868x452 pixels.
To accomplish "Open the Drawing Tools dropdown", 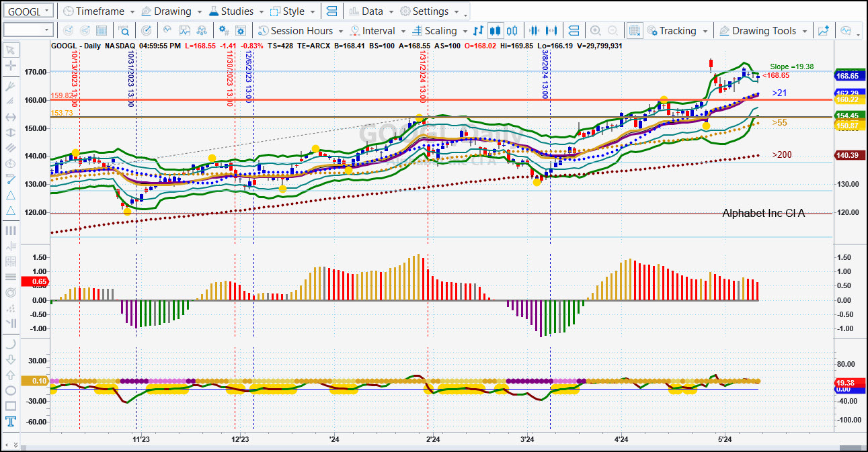I will pyautogui.click(x=763, y=31).
